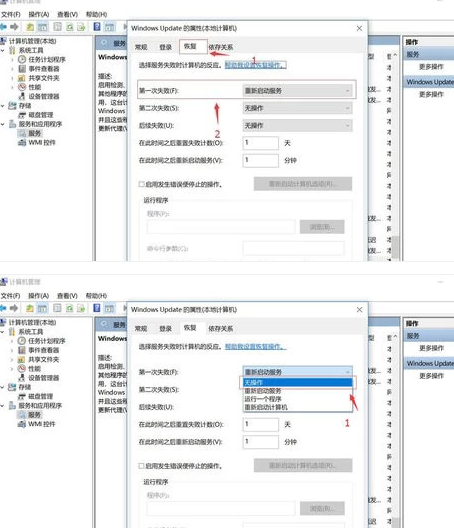This screenshot has height=528, width=454.
Task: Switch to the 登录 tab in top dialog
Action: (165, 47)
